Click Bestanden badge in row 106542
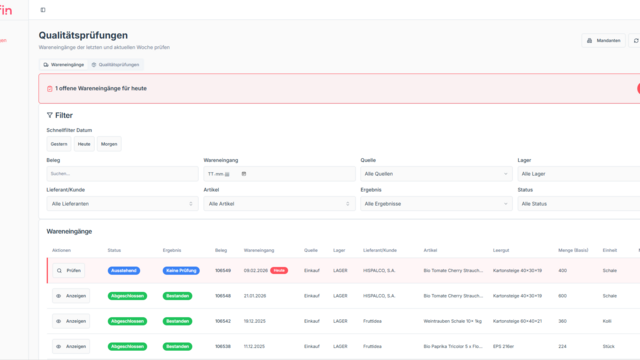The image size is (640, 360). click(178, 321)
